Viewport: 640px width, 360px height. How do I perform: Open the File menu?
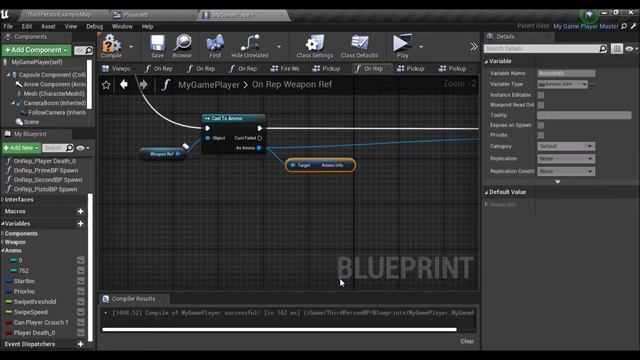tap(8, 27)
